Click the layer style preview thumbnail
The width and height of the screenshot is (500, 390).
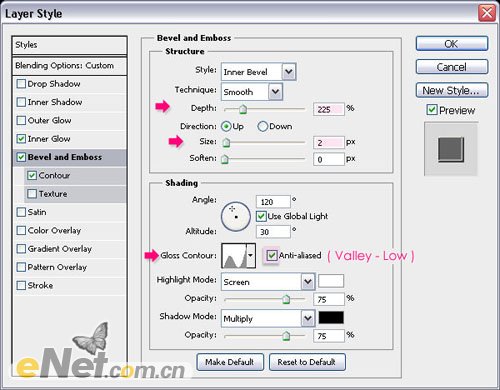[x=451, y=149]
